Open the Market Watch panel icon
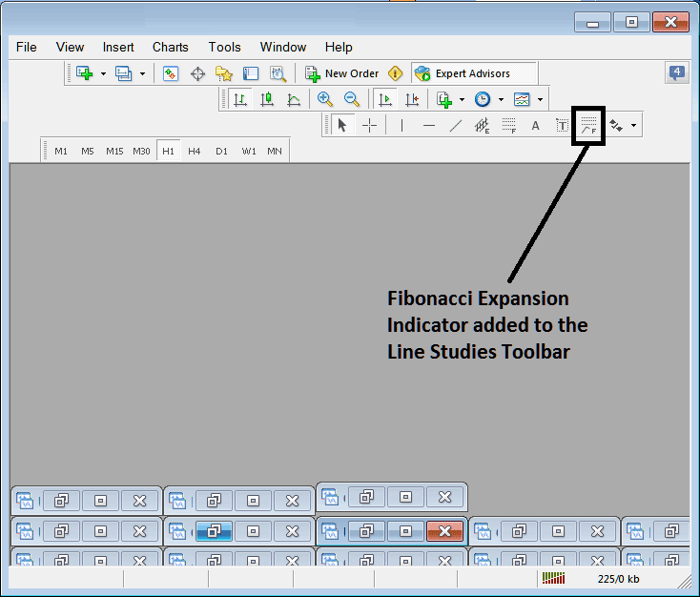This screenshot has height=597, width=700. pos(171,73)
